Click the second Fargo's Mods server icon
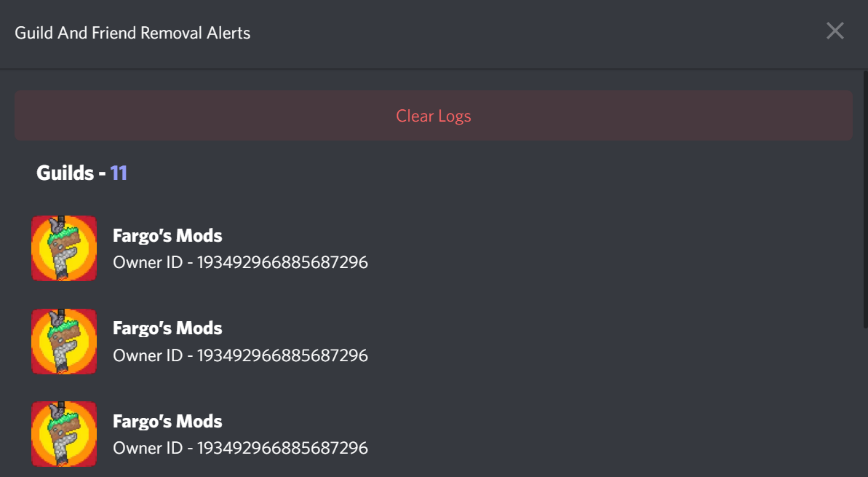 click(x=64, y=342)
